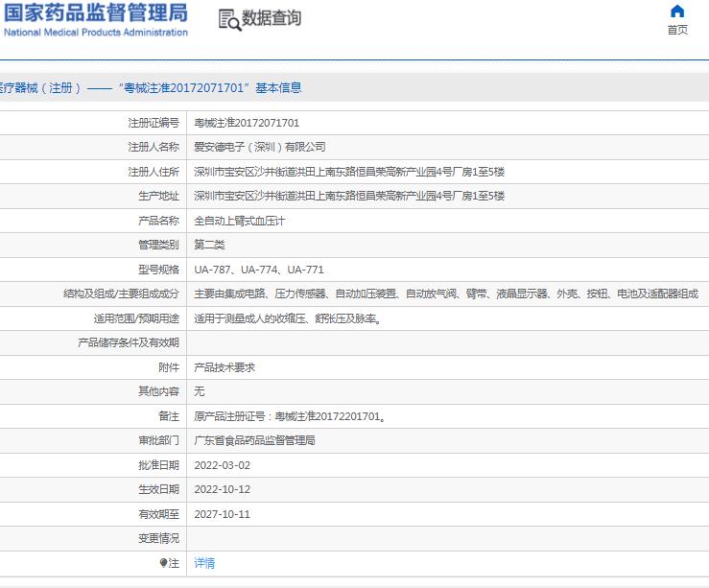This screenshot has width=709, height=588.
Task: Go to 首页 via the text label
Action: 677,30
